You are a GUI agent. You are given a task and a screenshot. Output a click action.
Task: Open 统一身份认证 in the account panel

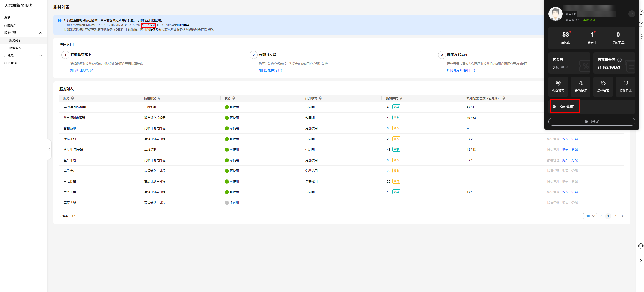(563, 107)
